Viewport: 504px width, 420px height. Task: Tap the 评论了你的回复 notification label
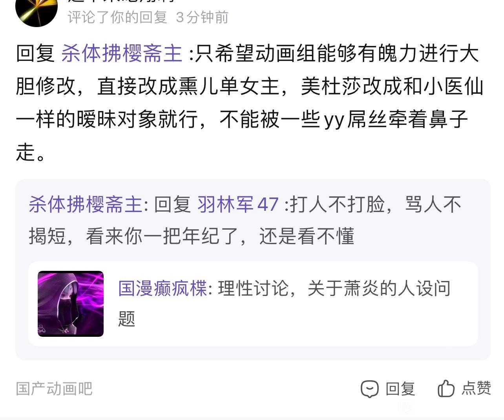click(x=117, y=17)
